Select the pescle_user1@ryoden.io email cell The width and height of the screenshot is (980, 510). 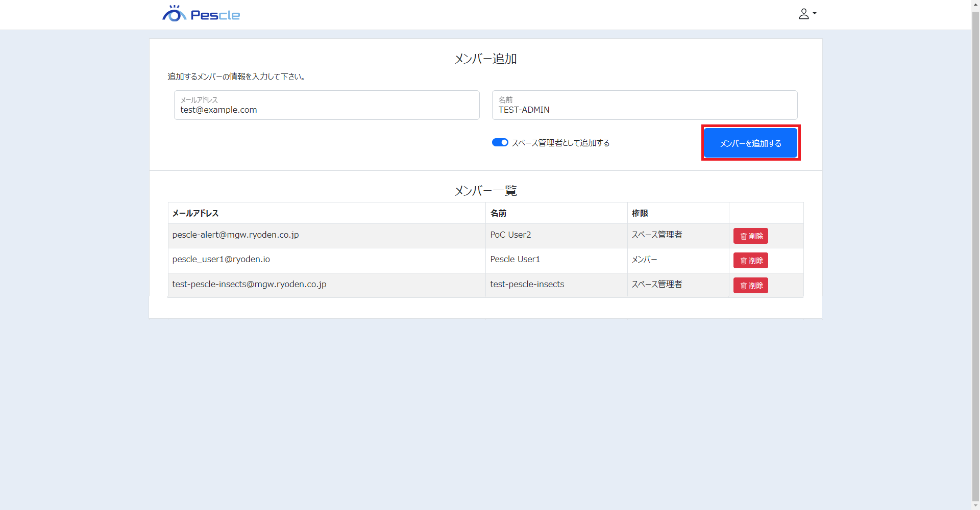click(x=221, y=260)
